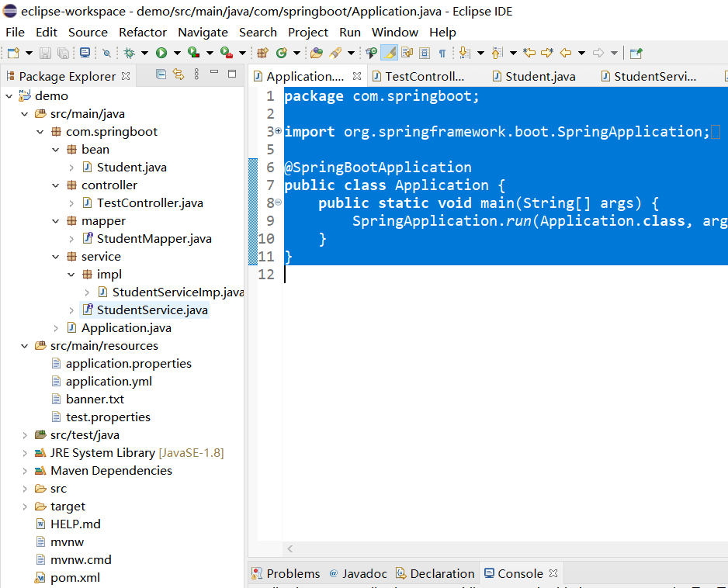Switch to the TestController editor tab
This screenshot has width=728, height=588.
click(x=424, y=76)
